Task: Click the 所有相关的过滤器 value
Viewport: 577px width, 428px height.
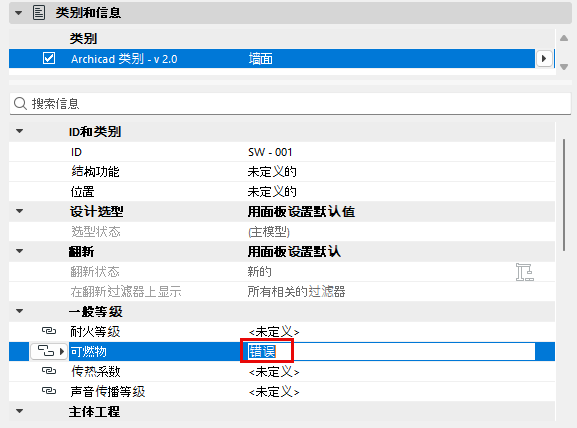Action: 296,292
